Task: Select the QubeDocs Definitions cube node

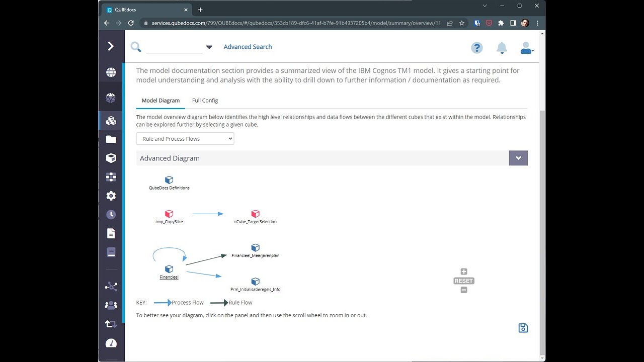Action: tap(169, 180)
